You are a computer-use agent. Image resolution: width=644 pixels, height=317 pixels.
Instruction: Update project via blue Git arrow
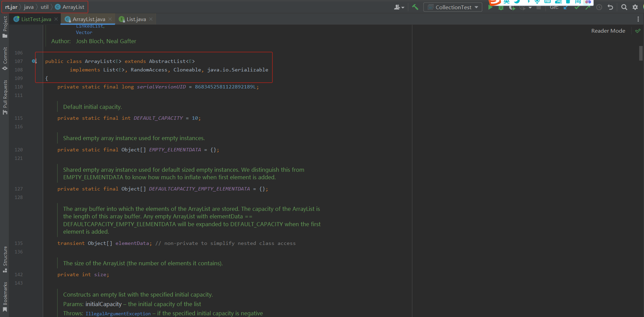click(x=566, y=7)
